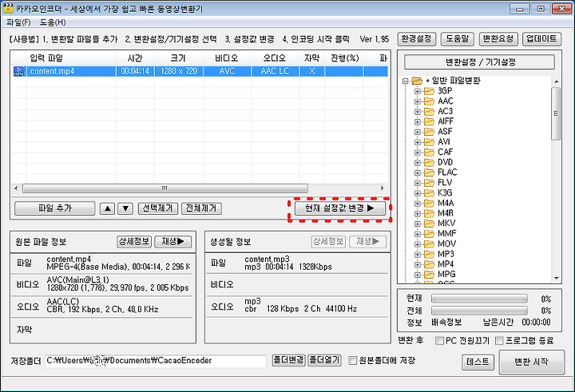The width and height of the screenshot is (575, 392).
Task: Click the 변환설정 / 기기설정 header button
Action: point(480,62)
